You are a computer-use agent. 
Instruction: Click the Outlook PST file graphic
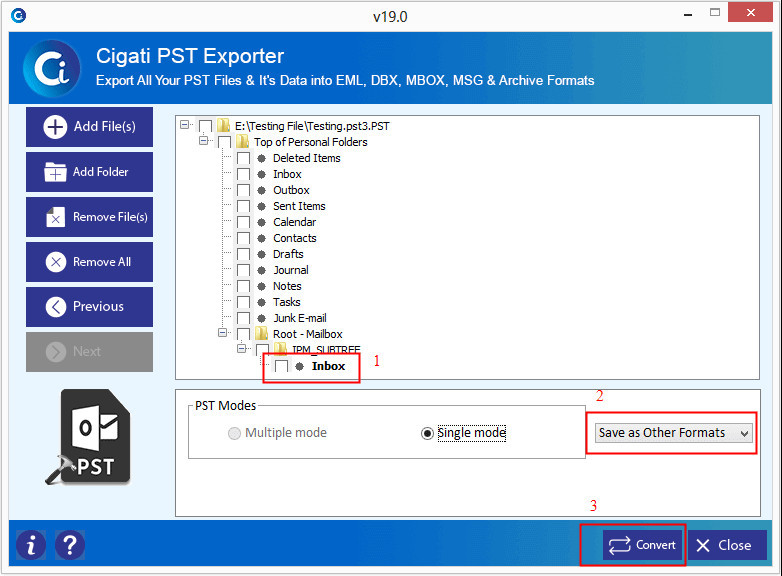89,437
